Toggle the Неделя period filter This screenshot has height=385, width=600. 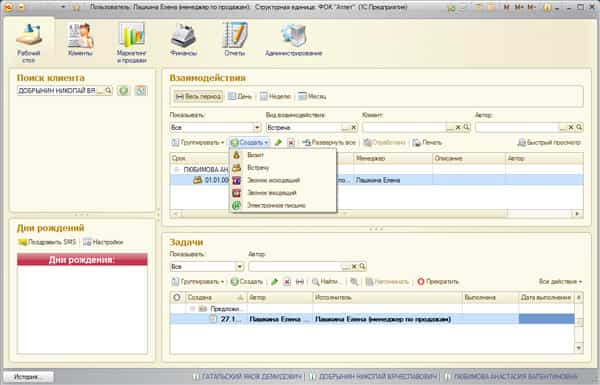click(275, 96)
